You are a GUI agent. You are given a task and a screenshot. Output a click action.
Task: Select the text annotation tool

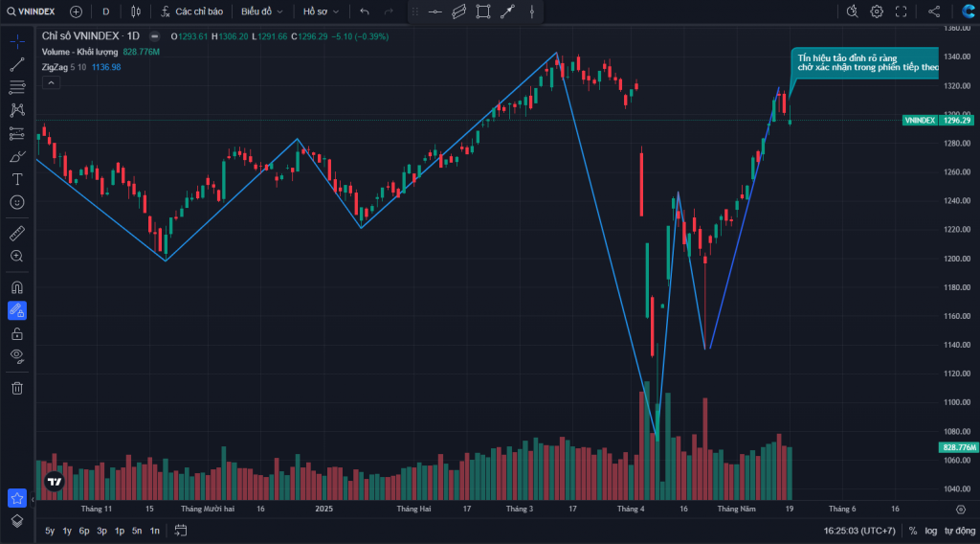click(x=17, y=179)
